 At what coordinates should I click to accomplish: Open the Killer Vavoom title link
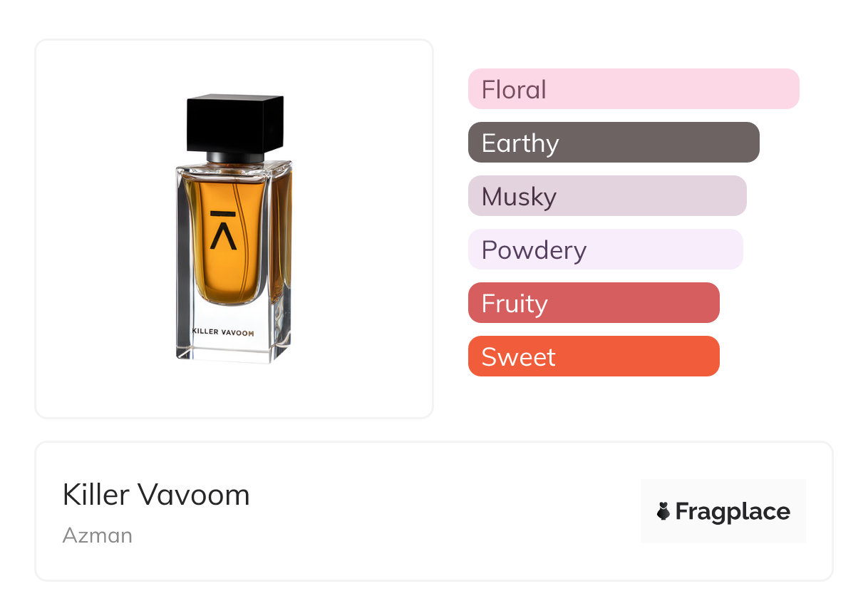pos(156,495)
